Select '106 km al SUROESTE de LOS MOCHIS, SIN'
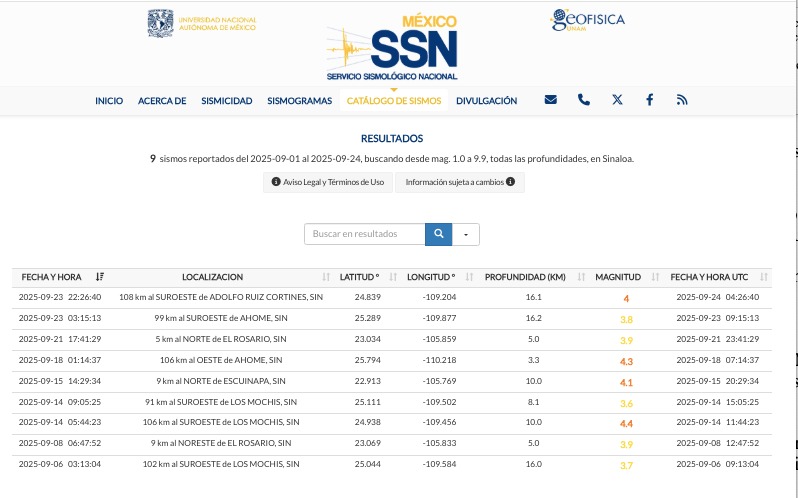 (221, 422)
